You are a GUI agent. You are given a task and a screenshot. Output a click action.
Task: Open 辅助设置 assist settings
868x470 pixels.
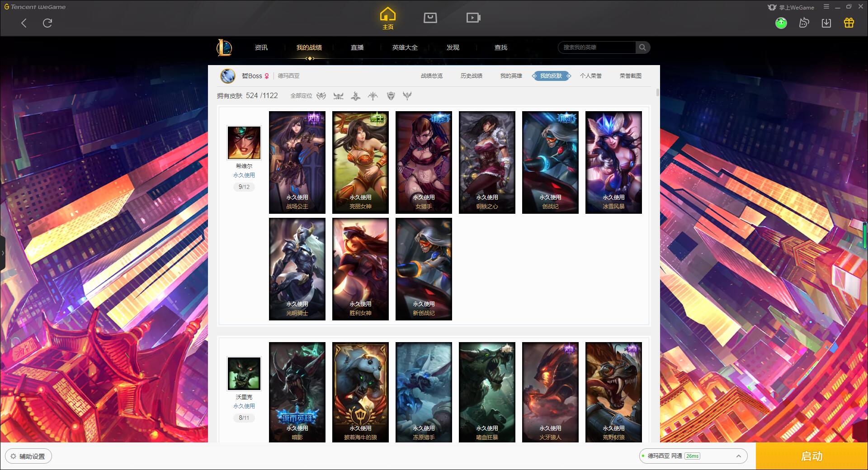(28, 456)
